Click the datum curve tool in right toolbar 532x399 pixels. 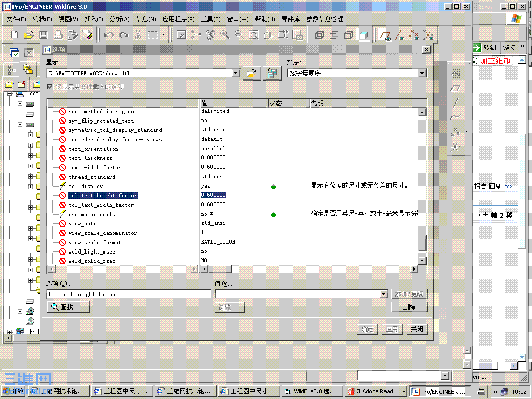[x=455, y=117]
